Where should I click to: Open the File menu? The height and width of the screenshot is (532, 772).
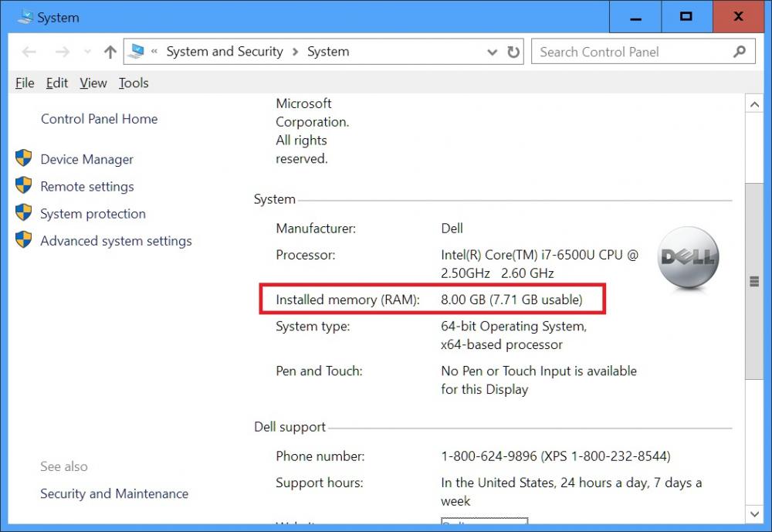point(25,83)
